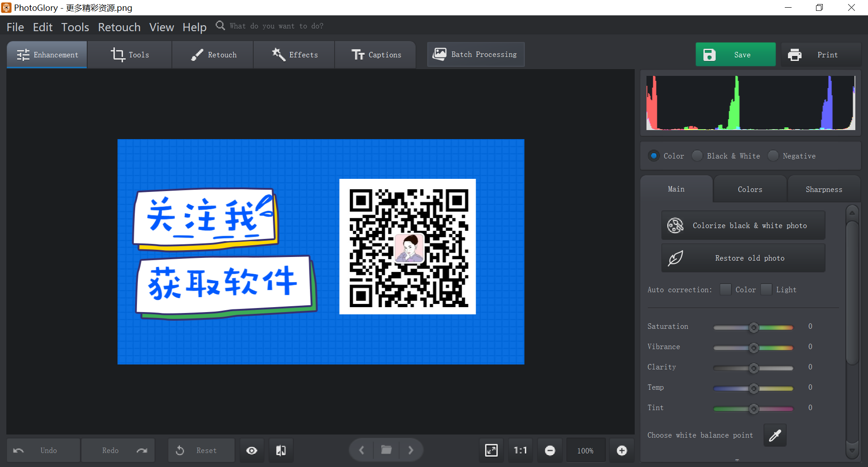Image resolution: width=868 pixels, height=467 pixels.
Task: Select the Black & White radio button
Action: point(697,156)
